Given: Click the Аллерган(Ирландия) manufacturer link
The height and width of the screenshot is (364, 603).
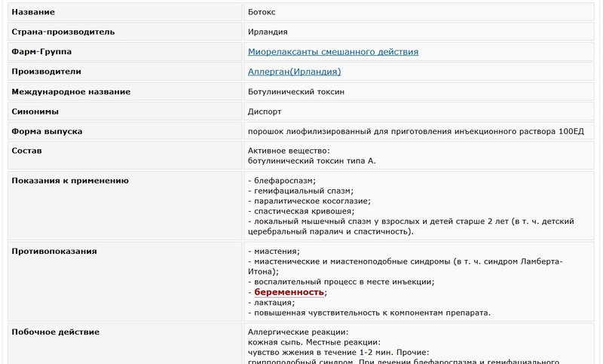Looking at the screenshot, I should point(295,72).
